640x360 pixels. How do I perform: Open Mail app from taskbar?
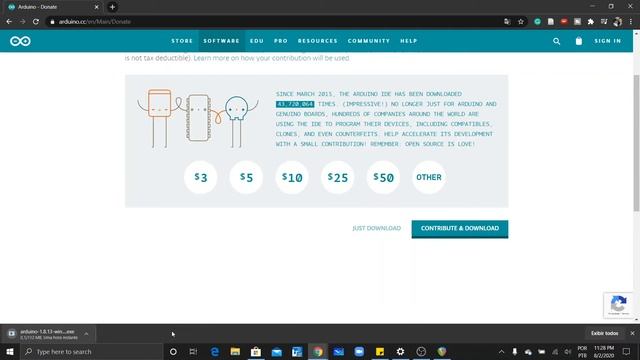(x=276, y=351)
